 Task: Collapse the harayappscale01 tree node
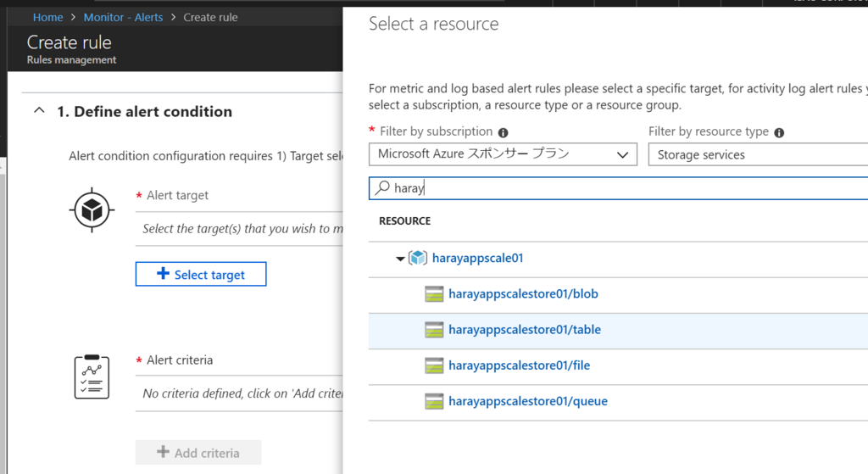click(x=400, y=259)
